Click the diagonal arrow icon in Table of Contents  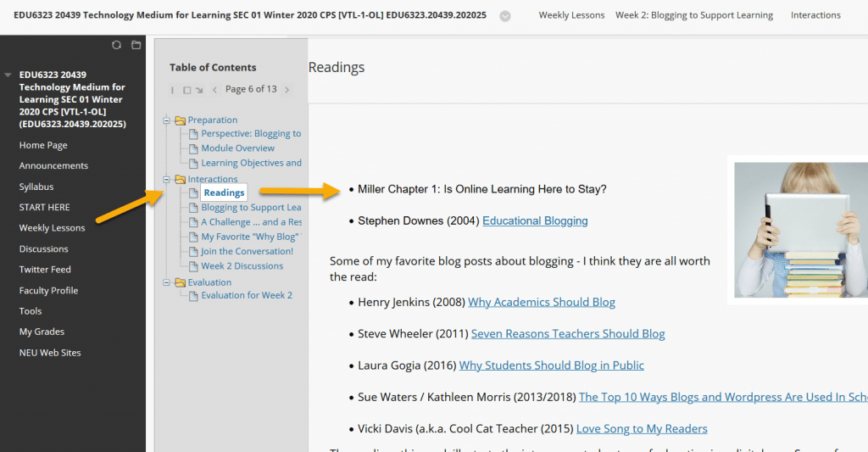[199, 90]
